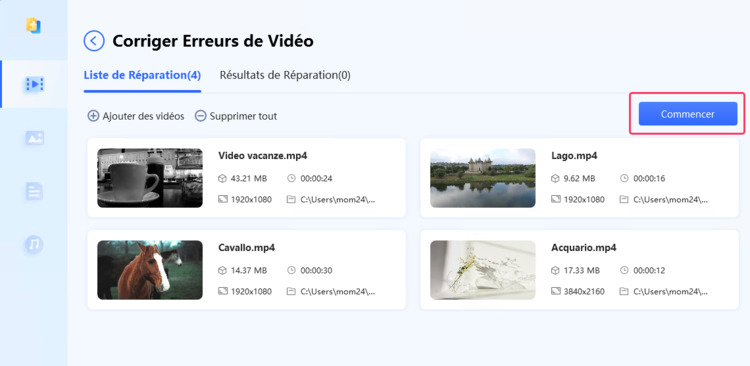Click the clock icon in Video vacanze.mp4 card
Screen dimensions: 750x366
291,178
